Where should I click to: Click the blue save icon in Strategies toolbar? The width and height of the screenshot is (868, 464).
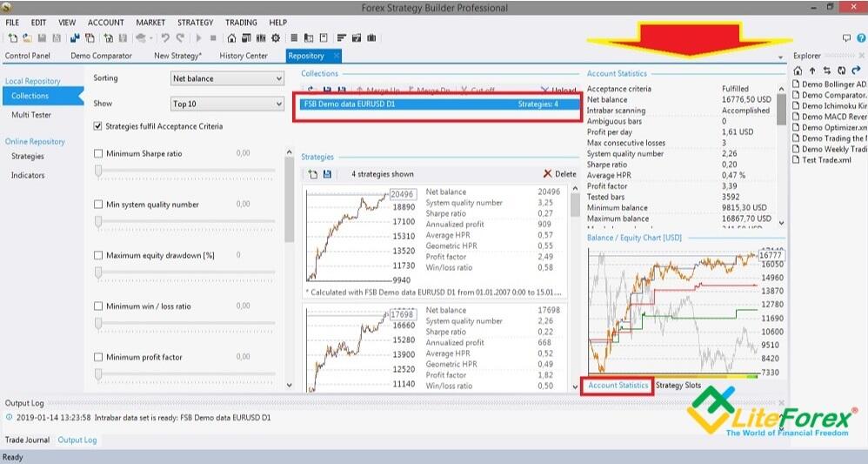327,174
